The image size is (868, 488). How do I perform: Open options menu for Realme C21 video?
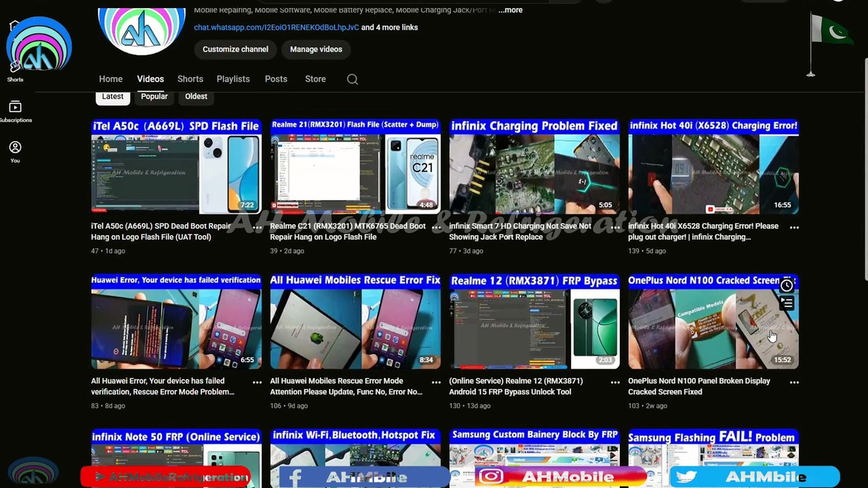point(436,227)
